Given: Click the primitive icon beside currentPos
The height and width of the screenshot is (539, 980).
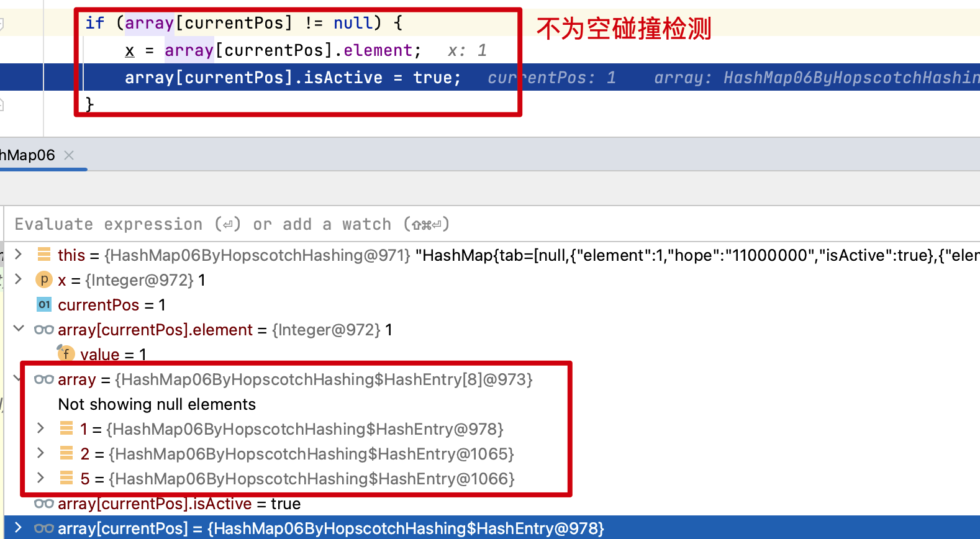Looking at the screenshot, I should pyautogui.click(x=44, y=304).
